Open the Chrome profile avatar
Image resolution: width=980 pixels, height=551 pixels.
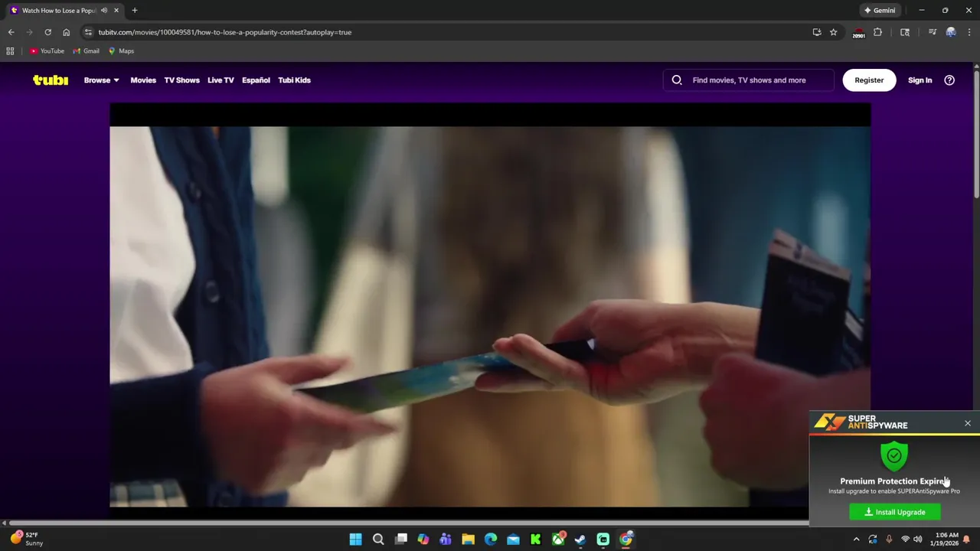(951, 32)
